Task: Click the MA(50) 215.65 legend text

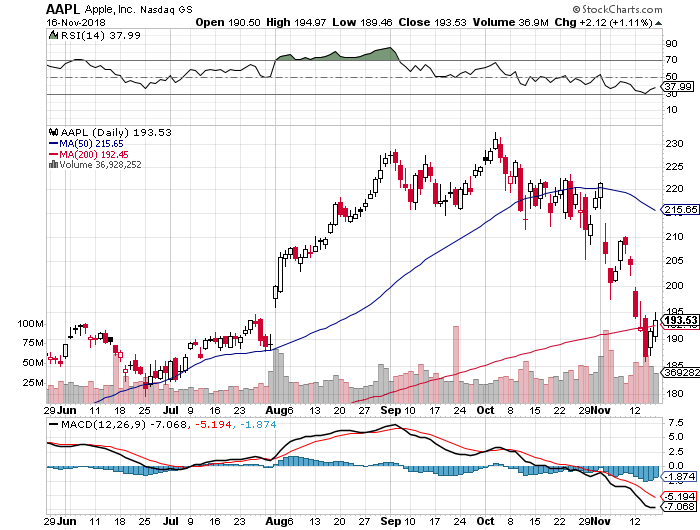Action: click(x=92, y=144)
